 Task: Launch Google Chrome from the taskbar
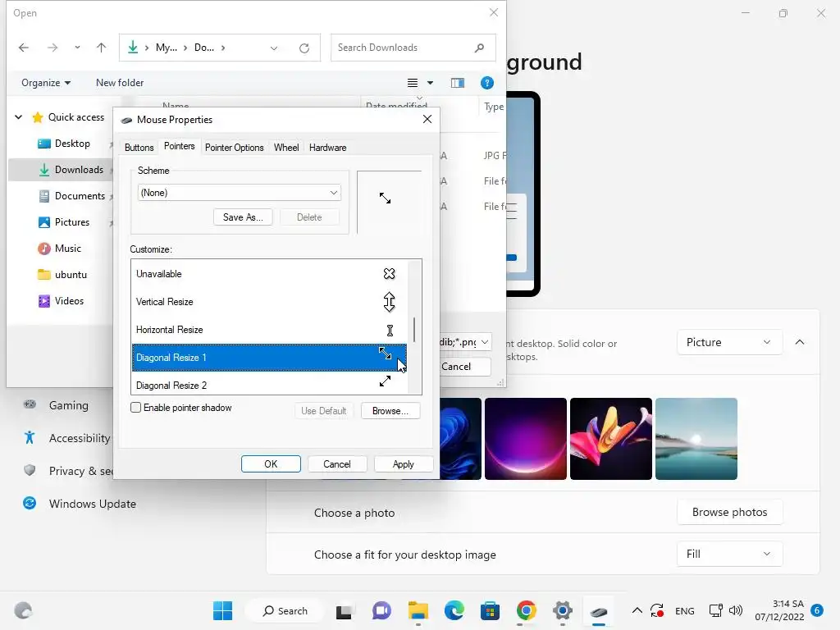pos(527,610)
